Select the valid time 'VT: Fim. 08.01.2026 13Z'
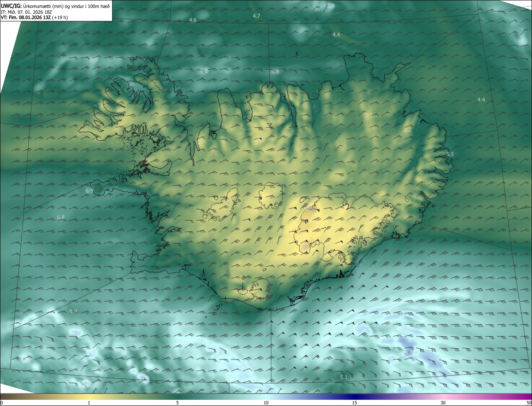Viewport: 532px width, 406px height. coord(26,17)
